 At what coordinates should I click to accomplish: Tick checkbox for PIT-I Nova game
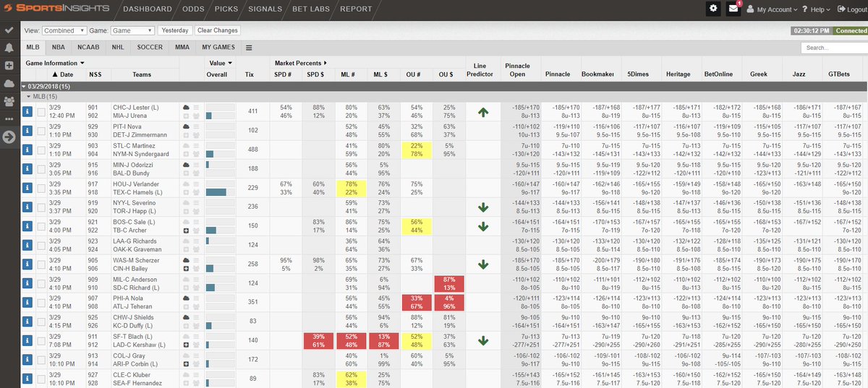[41, 130]
